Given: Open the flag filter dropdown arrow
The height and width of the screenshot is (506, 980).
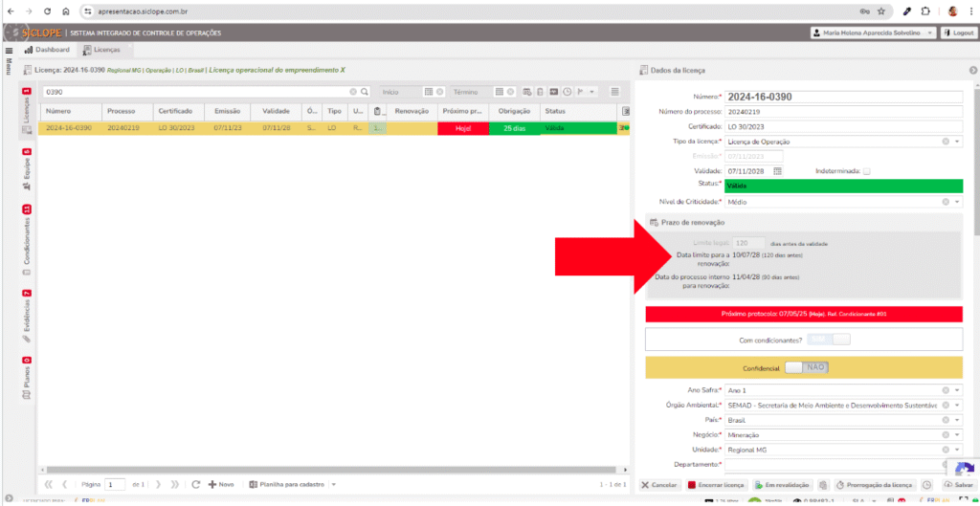Looking at the screenshot, I should [590, 92].
